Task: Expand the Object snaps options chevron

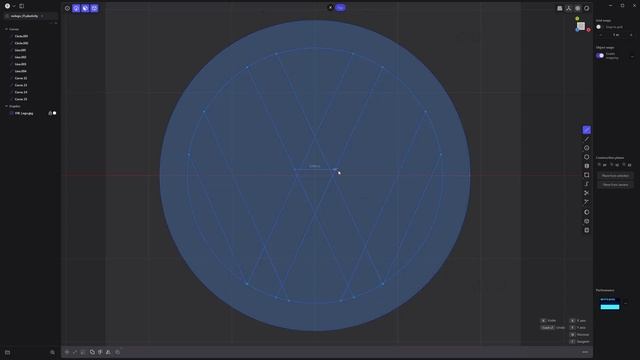Action: tap(632, 56)
